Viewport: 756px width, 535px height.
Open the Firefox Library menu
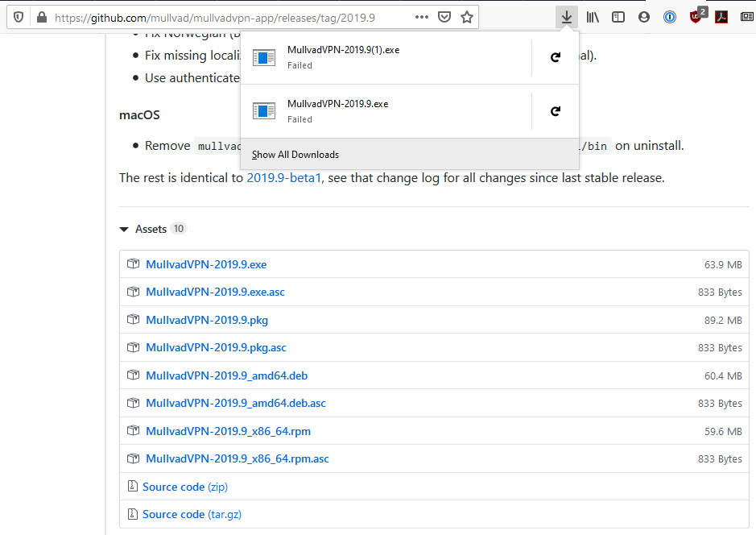593,16
